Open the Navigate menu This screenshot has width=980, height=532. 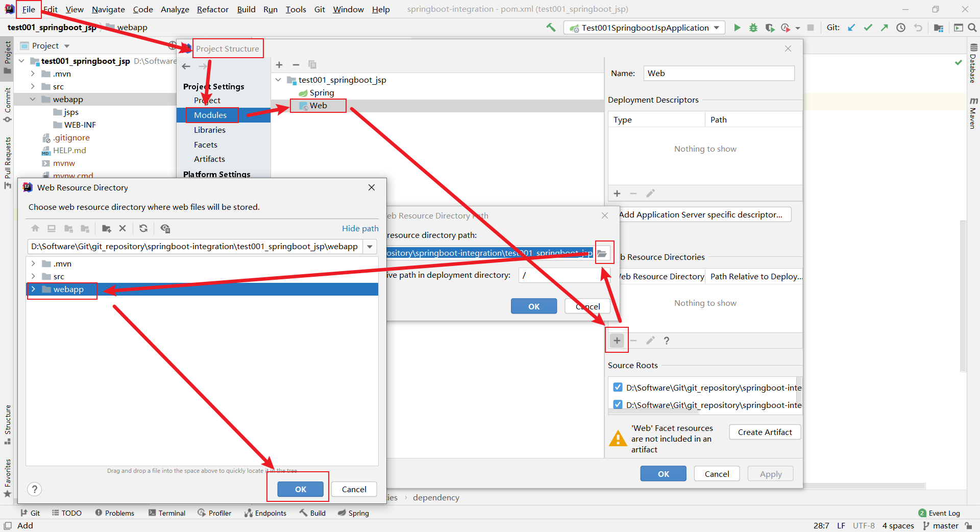108,9
